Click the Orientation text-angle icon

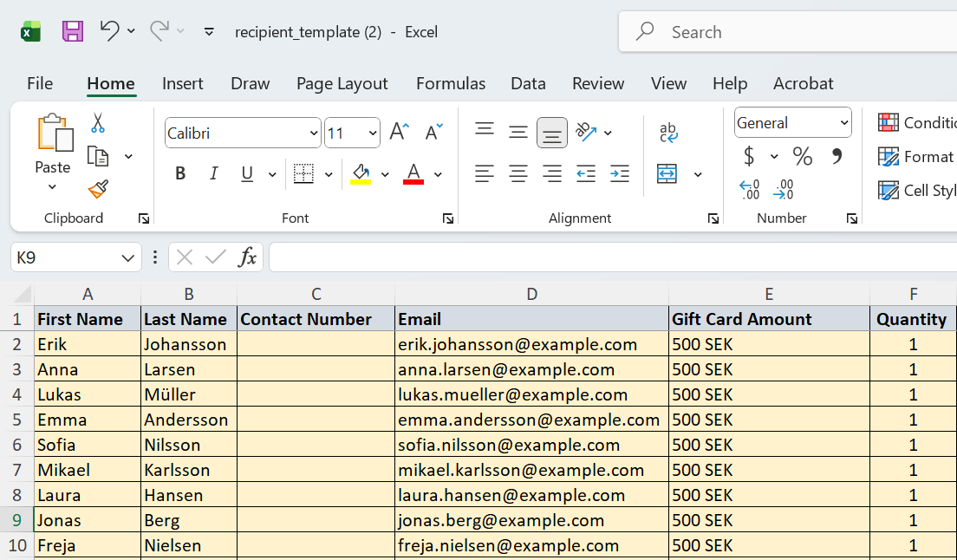585,132
